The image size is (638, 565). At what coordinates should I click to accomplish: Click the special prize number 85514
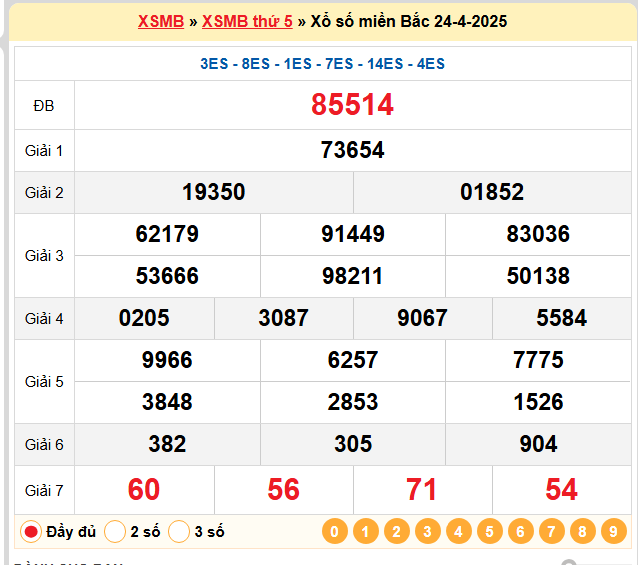[352, 105]
